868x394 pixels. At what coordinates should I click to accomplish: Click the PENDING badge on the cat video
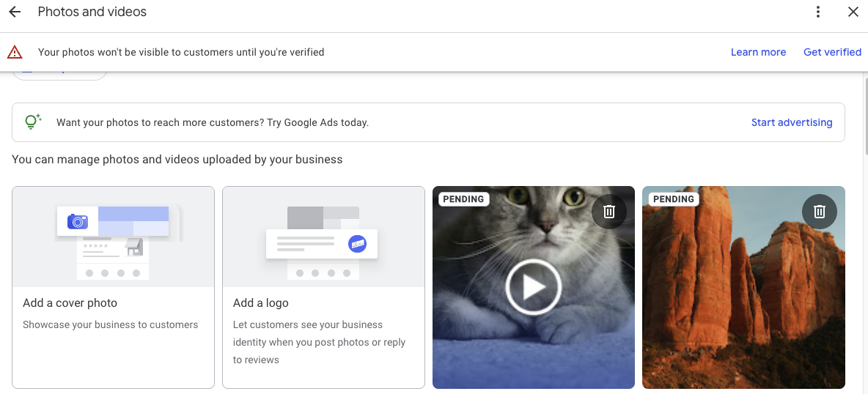(463, 199)
